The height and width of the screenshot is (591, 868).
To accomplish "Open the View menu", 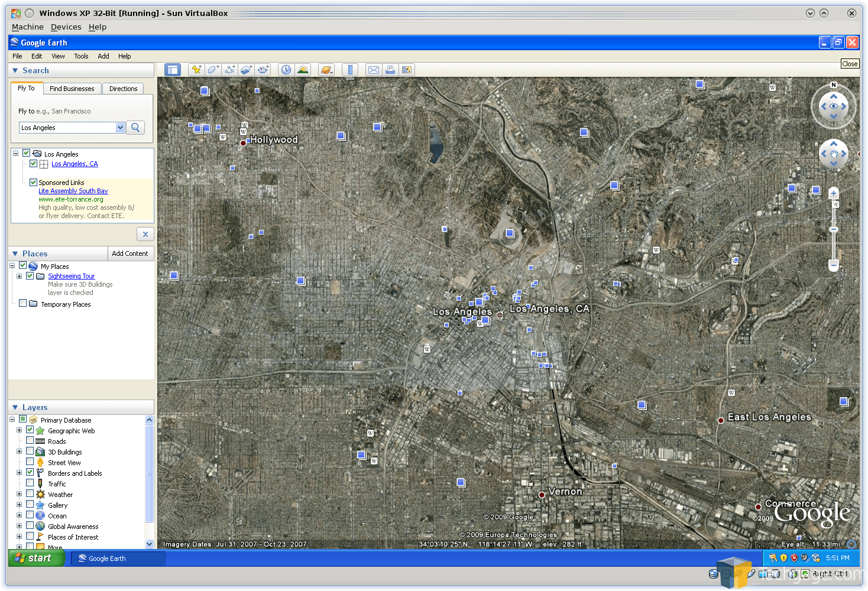I will click(x=58, y=56).
